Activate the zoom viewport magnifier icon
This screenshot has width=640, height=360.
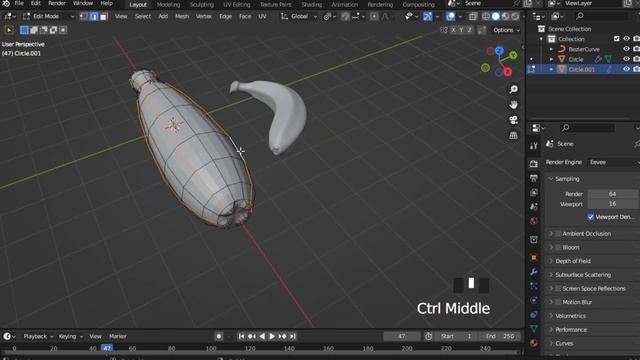coord(513,89)
